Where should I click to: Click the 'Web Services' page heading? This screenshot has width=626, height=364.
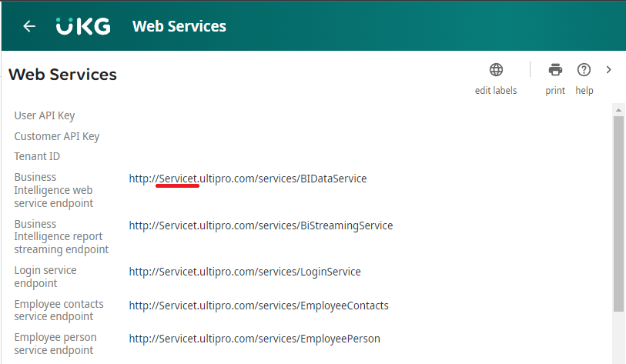(x=62, y=75)
